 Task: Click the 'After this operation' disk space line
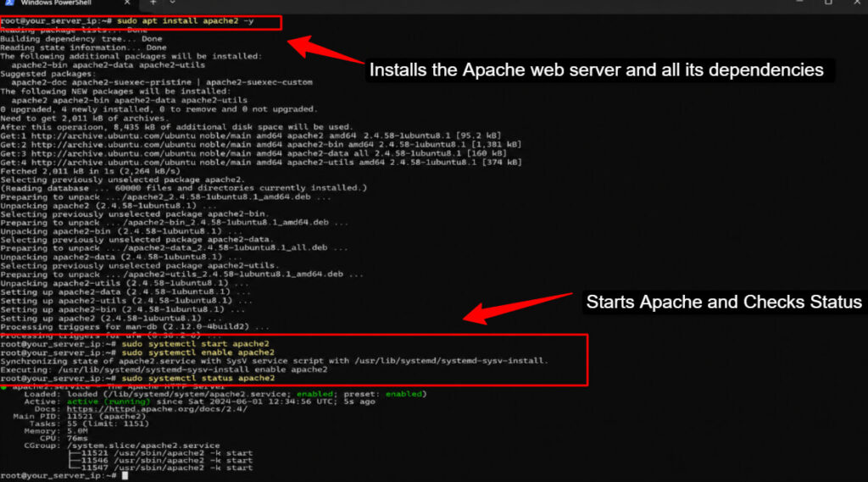[x=176, y=127]
